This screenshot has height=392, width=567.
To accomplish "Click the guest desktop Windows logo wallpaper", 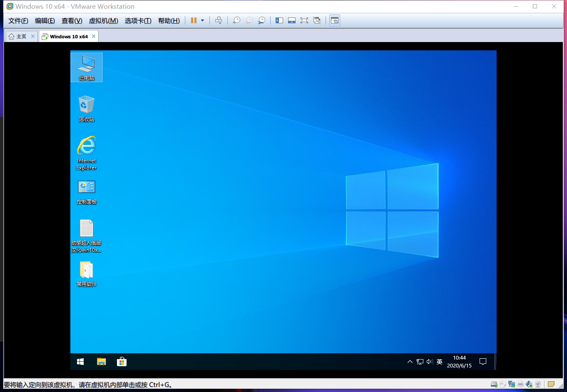I will (392, 210).
